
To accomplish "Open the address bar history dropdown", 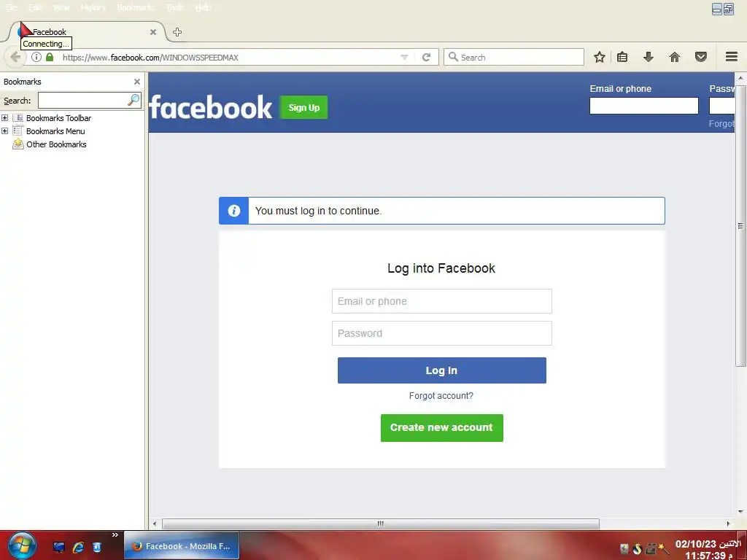I will click(404, 57).
